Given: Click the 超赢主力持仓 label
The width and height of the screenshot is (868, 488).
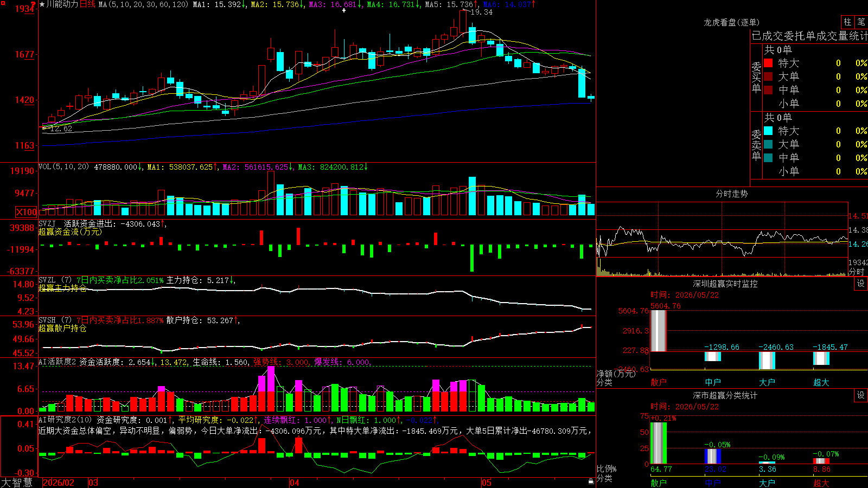Looking at the screenshot, I should 62,288.
